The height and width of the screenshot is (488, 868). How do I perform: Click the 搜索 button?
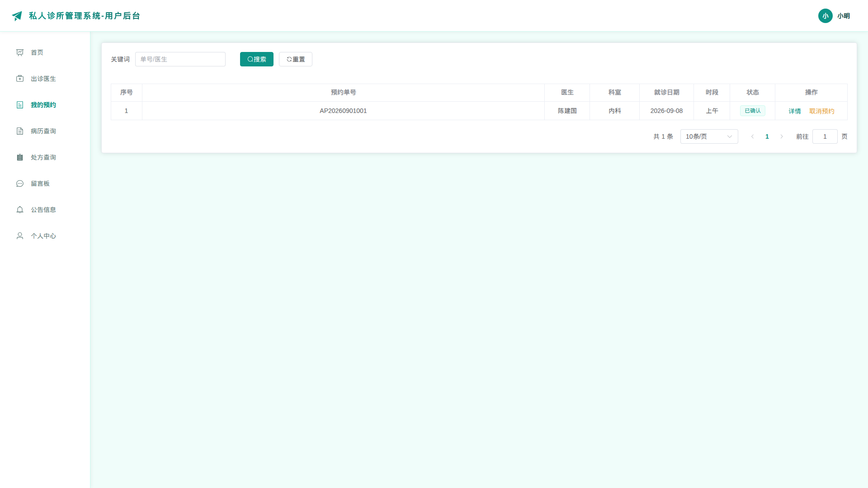(x=257, y=59)
